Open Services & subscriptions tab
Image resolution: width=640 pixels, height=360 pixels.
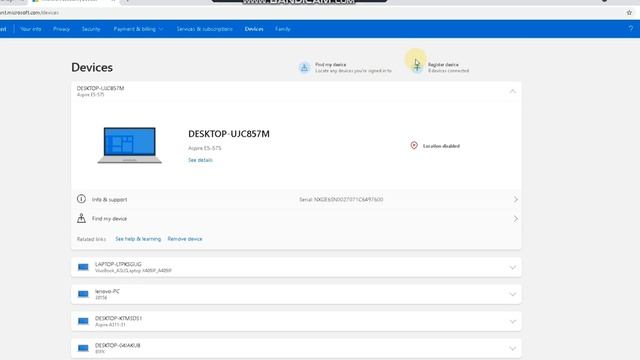click(204, 29)
